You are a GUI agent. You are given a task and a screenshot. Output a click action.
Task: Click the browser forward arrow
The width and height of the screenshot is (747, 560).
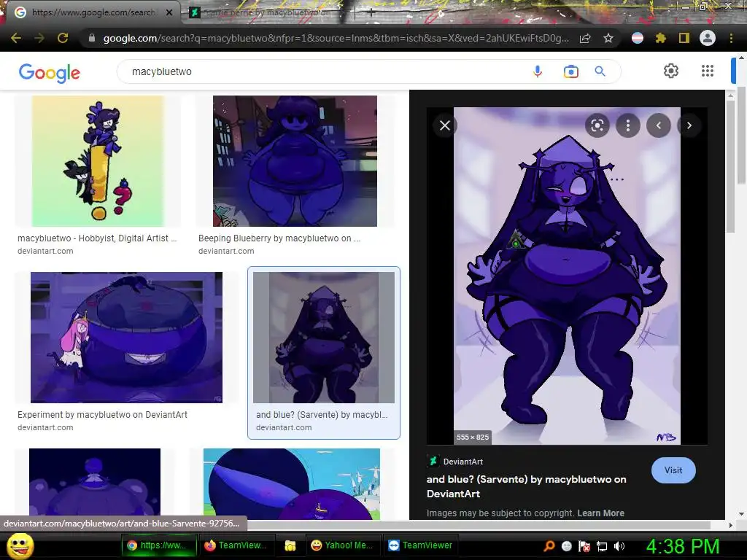pyautogui.click(x=39, y=38)
